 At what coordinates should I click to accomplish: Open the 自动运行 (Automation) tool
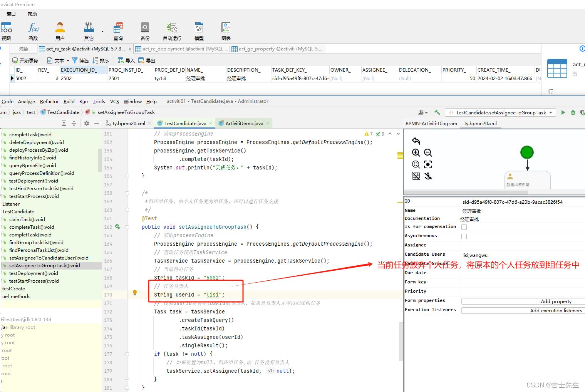tap(172, 31)
